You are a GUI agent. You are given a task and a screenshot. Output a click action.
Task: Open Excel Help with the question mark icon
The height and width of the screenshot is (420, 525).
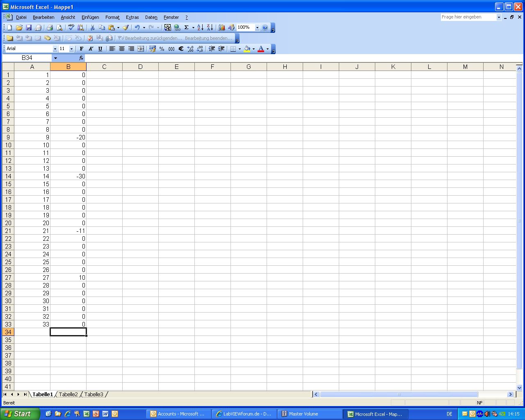(x=265, y=27)
